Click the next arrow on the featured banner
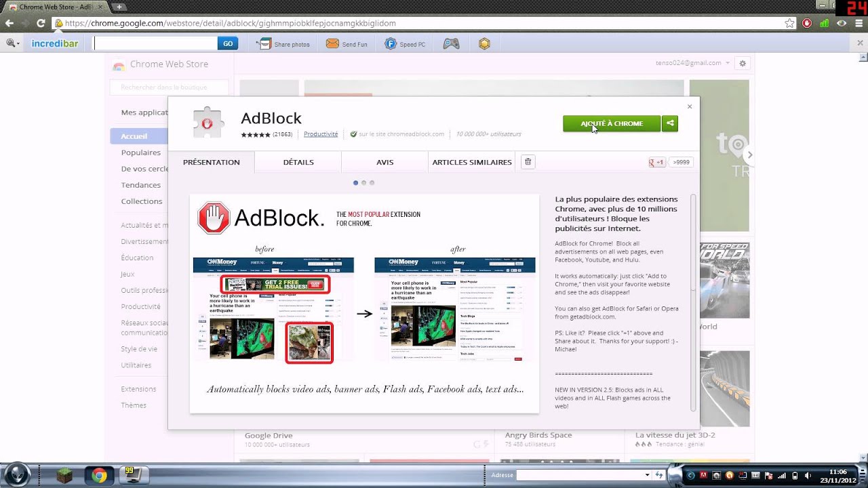Image resolution: width=868 pixels, height=488 pixels. [749, 155]
